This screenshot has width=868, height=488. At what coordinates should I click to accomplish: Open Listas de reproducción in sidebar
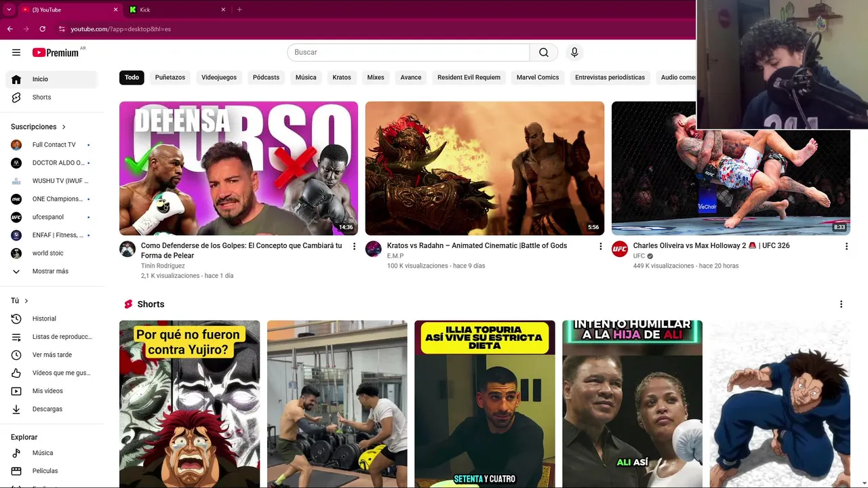(x=52, y=337)
